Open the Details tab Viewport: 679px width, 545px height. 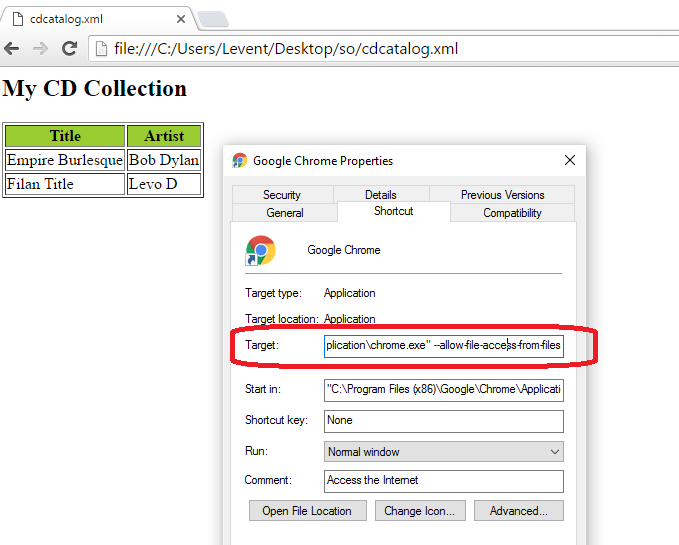pyautogui.click(x=380, y=195)
